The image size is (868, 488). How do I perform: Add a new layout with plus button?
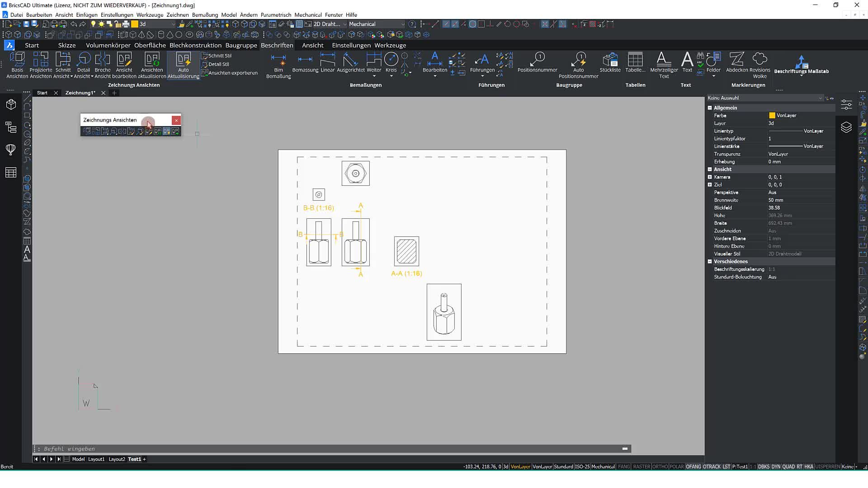coord(145,459)
